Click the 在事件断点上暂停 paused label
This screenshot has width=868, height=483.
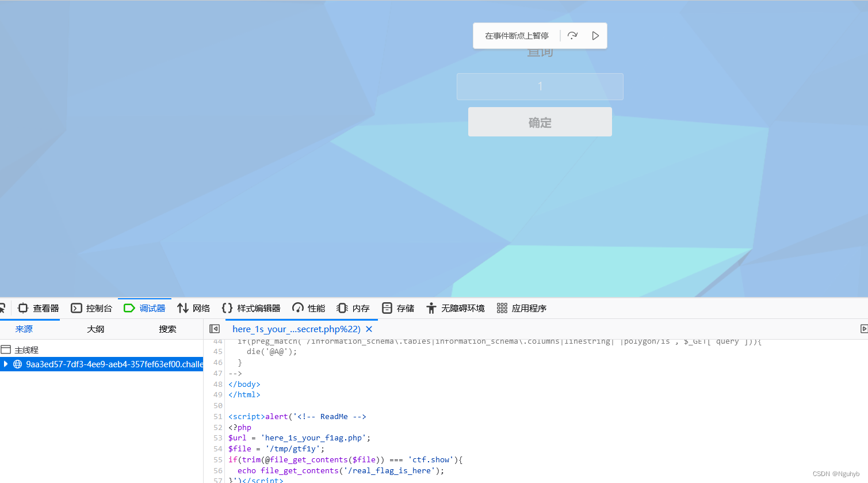point(517,36)
